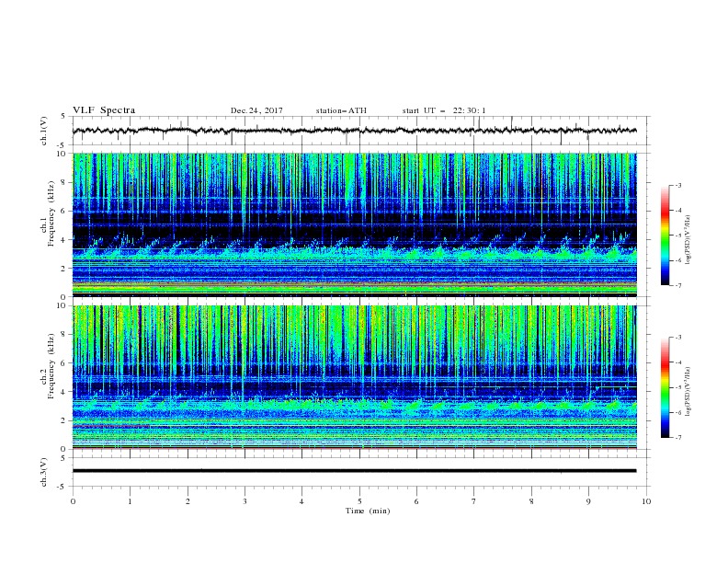The image size is (728, 563).
Task: Click inside the ch.1 spectrogram panel
Action: pos(354,224)
